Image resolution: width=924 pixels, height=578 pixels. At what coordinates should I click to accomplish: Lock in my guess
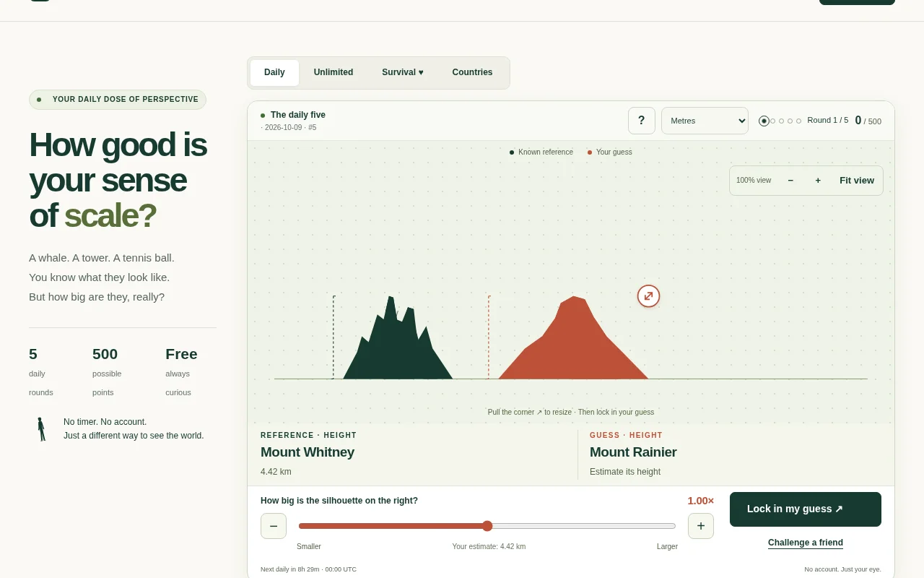coord(806,509)
